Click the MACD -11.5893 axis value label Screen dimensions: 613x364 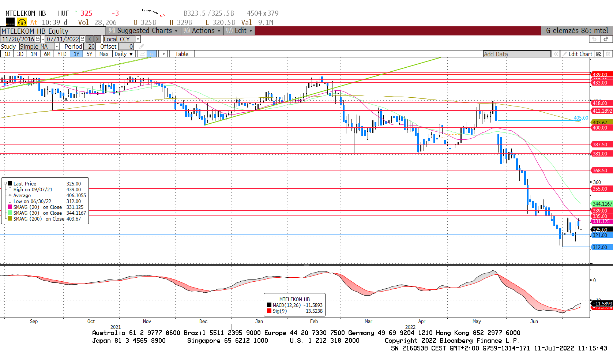[x=602, y=304]
